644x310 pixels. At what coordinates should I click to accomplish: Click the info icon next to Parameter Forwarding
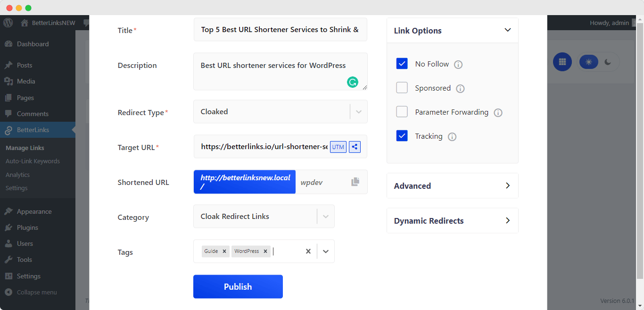tap(498, 113)
